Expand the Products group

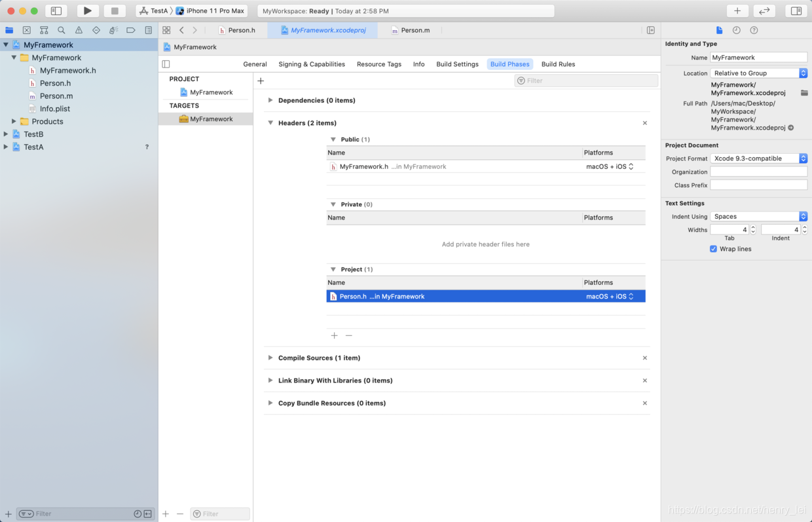[x=14, y=121]
